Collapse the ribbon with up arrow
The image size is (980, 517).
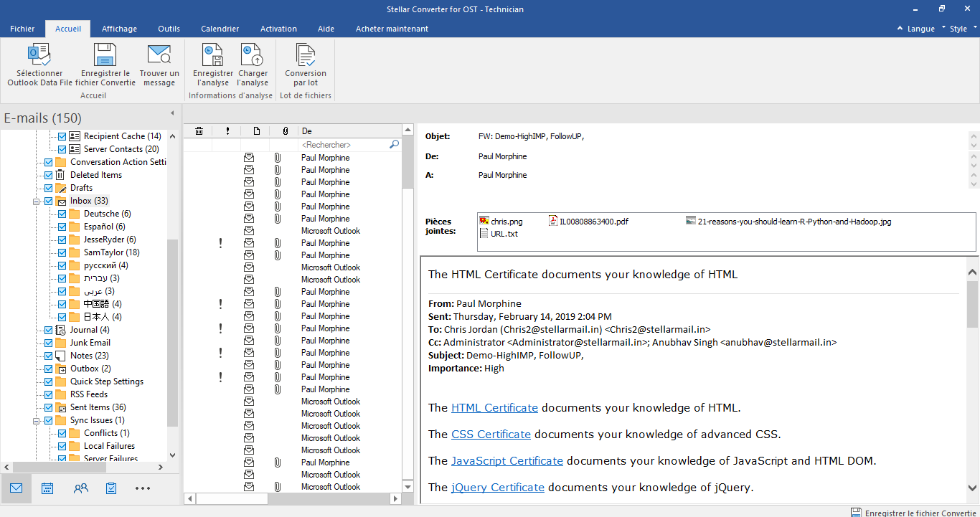click(x=900, y=29)
